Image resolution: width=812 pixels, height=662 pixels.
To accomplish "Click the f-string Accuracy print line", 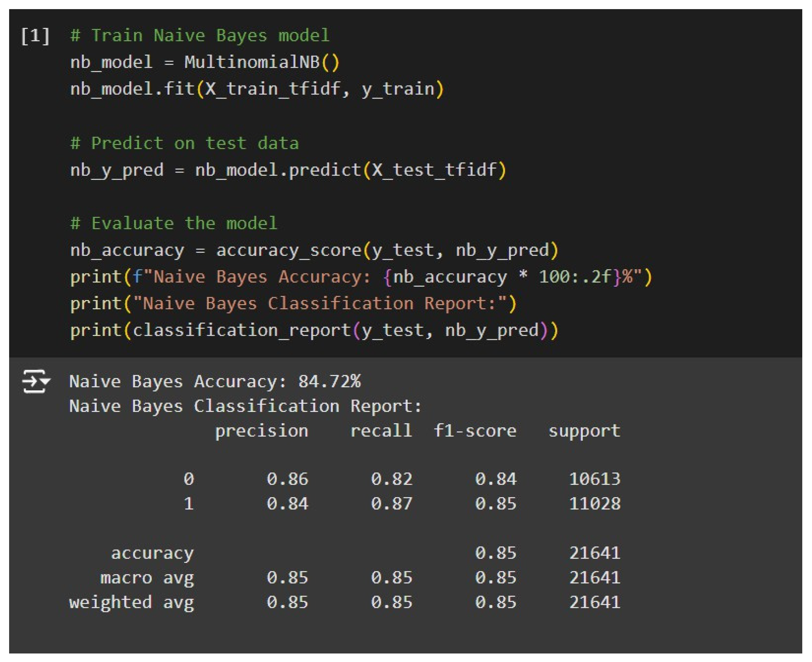I will click(361, 277).
